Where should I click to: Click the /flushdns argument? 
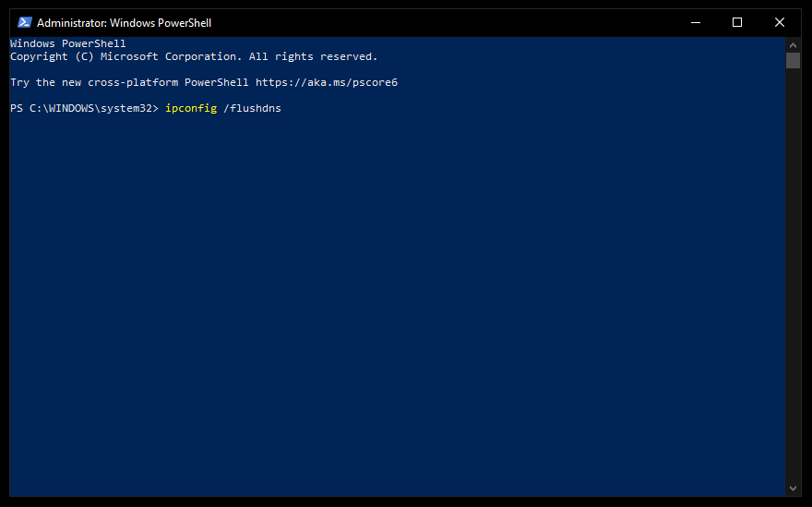[252, 109]
